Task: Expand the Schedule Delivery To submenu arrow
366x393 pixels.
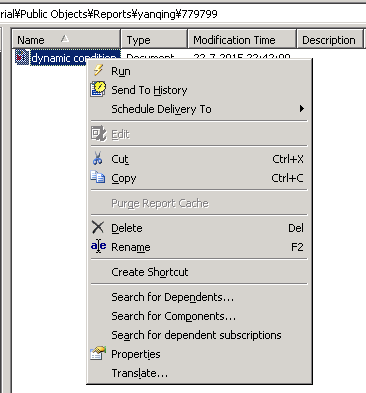Action: [302, 109]
